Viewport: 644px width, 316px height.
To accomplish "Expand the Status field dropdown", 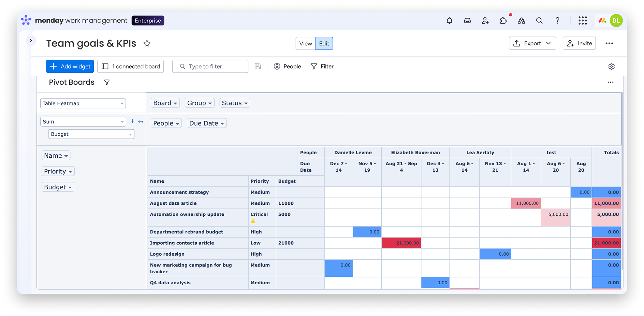I will (235, 103).
